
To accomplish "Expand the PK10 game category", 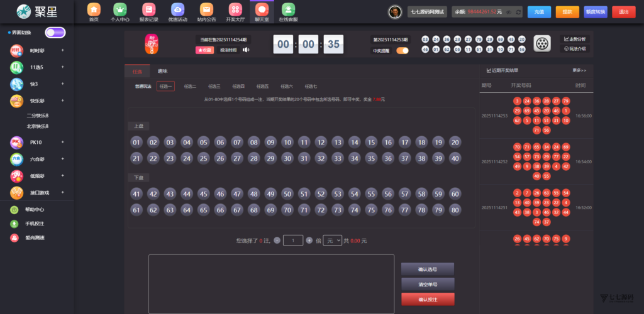I will click(x=62, y=143).
